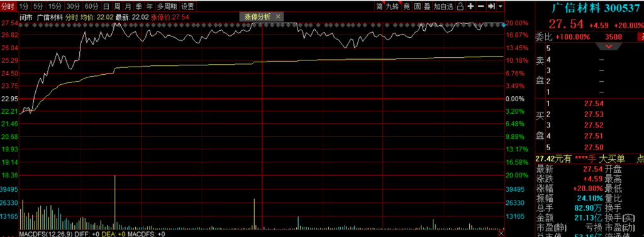Toggle the 固 fixed button
Viewport: 644px width, 237px height.
click(x=417, y=6)
